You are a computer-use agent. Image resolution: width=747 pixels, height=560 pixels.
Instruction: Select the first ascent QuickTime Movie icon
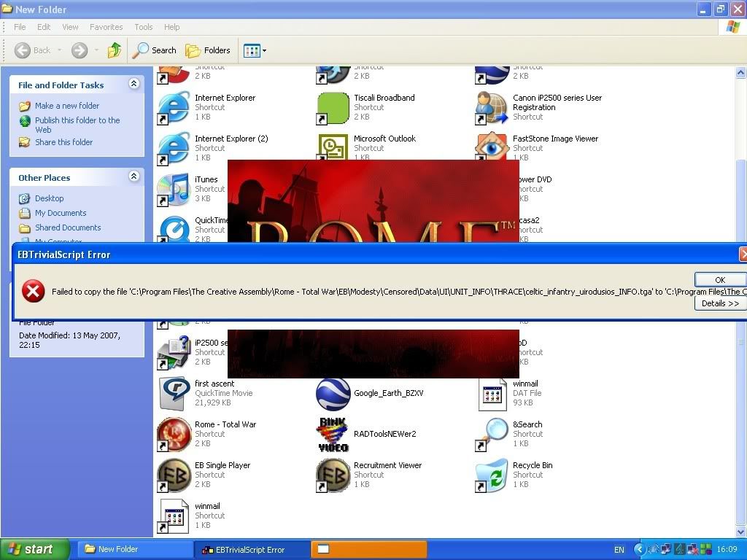[174, 394]
